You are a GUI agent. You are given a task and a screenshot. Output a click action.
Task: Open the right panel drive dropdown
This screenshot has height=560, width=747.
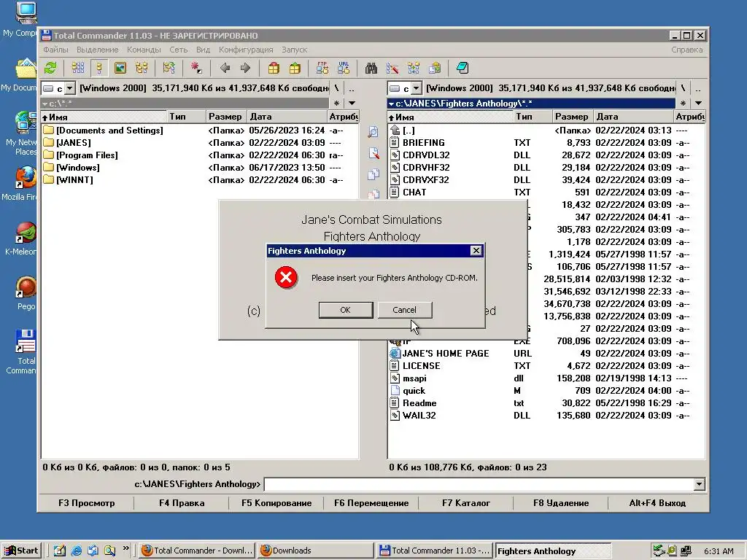point(417,88)
